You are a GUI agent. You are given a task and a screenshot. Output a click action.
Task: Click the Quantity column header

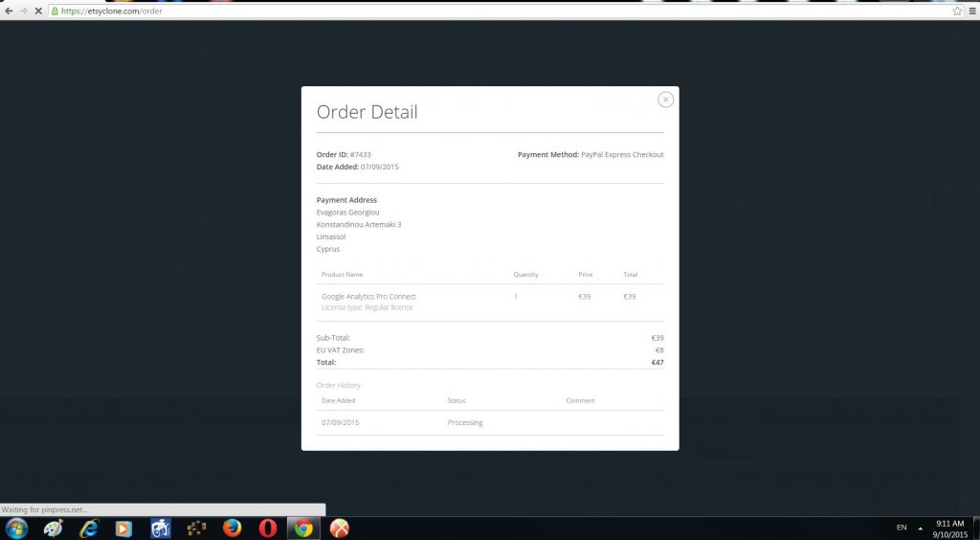coord(525,275)
